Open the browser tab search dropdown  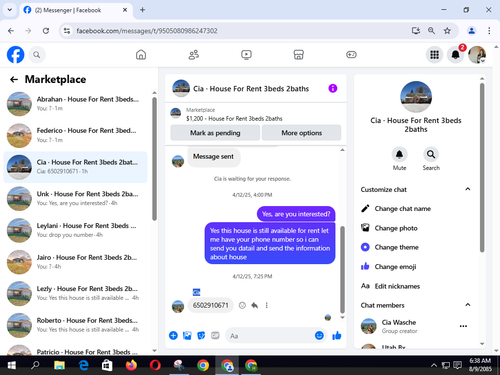pyautogui.click(x=10, y=10)
